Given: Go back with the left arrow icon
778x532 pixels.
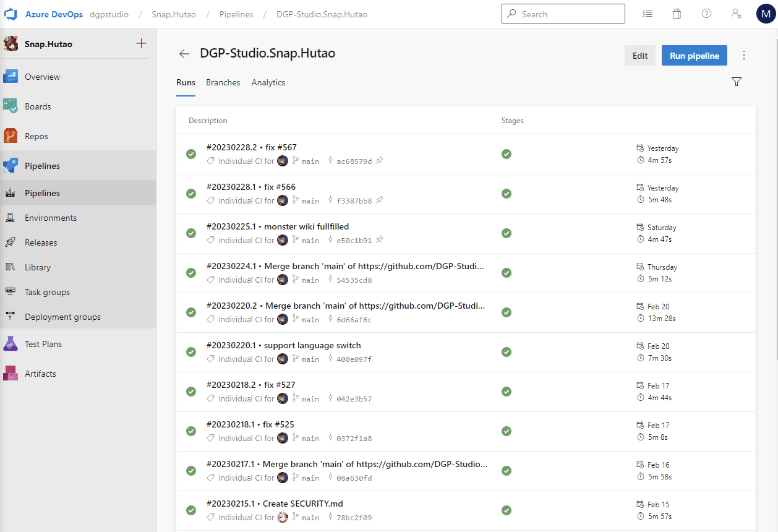Looking at the screenshot, I should tap(184, 54).
